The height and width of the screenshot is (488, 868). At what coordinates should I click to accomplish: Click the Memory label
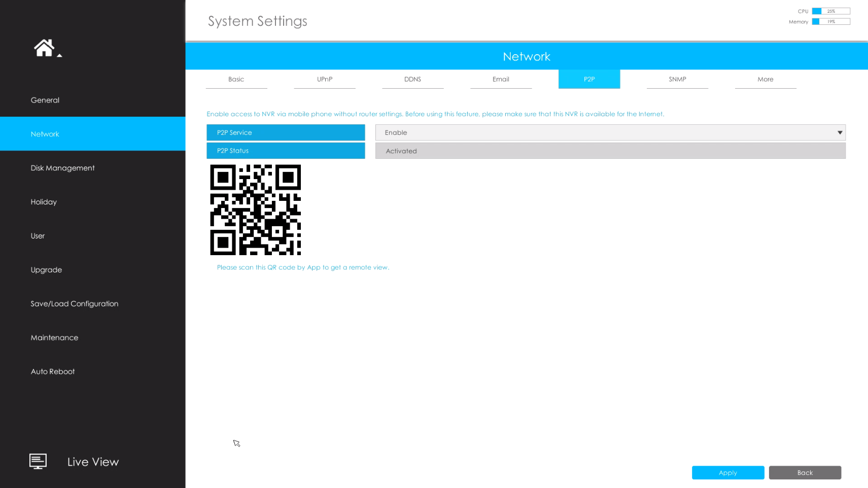point(798,22)
